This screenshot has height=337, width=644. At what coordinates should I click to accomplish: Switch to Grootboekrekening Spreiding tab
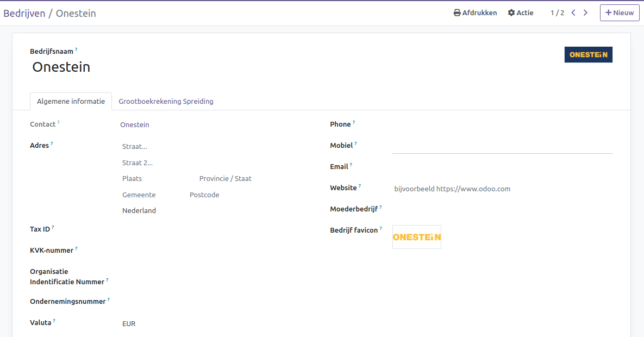click(x=166, y=102)
